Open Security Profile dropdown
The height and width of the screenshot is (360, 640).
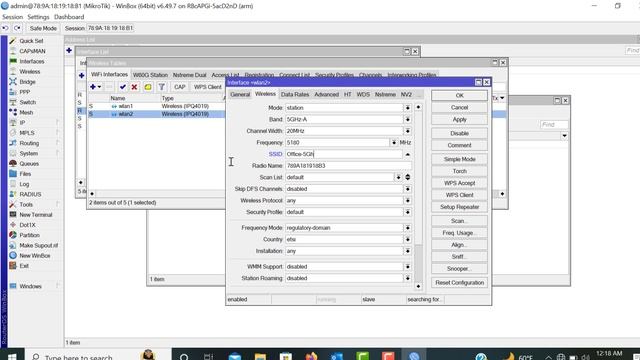407,212
